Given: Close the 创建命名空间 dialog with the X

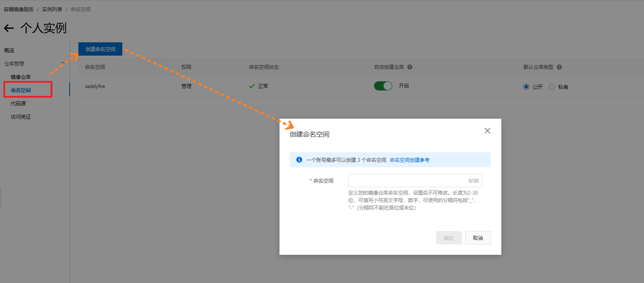Looking at the screenshot, I should 487,130.
